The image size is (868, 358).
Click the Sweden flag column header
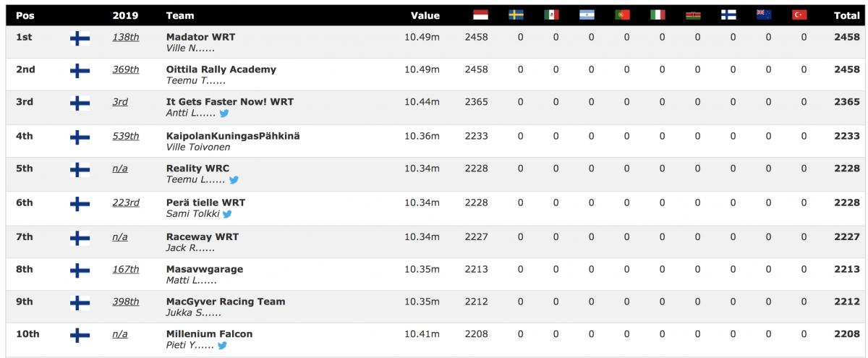pyautogui.click(x=516, y=15)
